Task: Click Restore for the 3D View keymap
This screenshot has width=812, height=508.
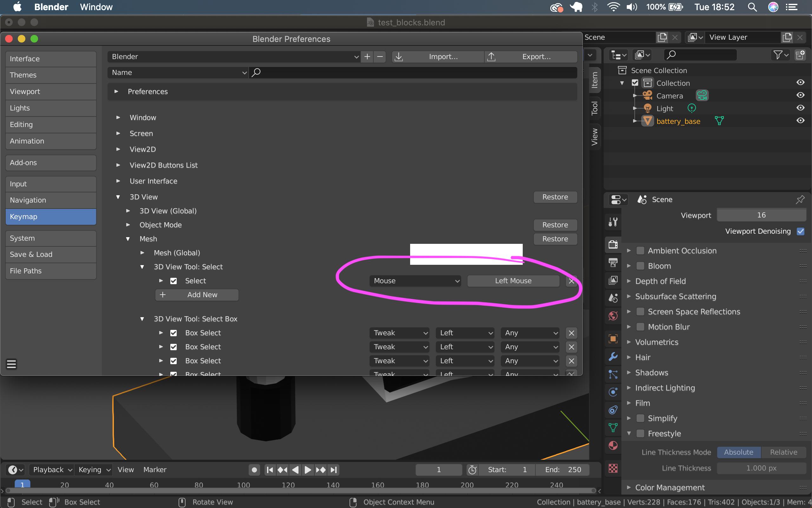Action: 555,197
